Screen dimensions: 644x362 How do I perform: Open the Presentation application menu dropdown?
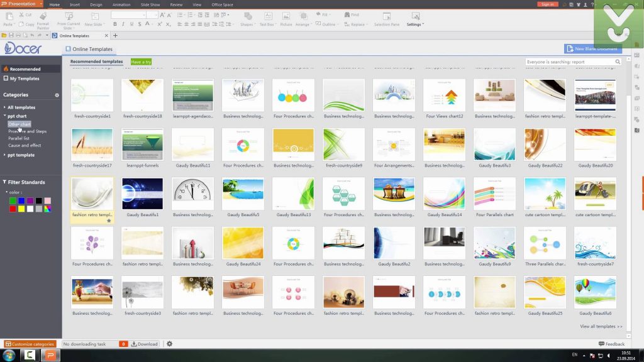tap(41, 4)
